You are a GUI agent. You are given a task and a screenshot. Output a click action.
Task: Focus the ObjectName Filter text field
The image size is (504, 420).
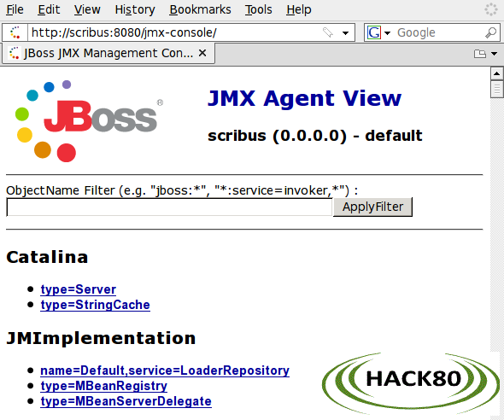[169, 207]
